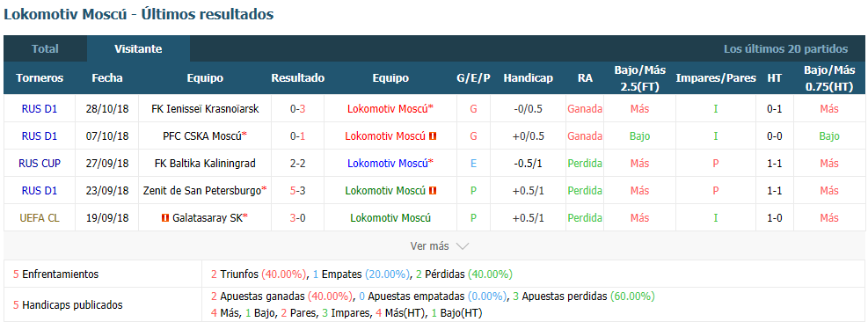
Task: Click the Impares/Pares column header
Action: coord(716,78)
